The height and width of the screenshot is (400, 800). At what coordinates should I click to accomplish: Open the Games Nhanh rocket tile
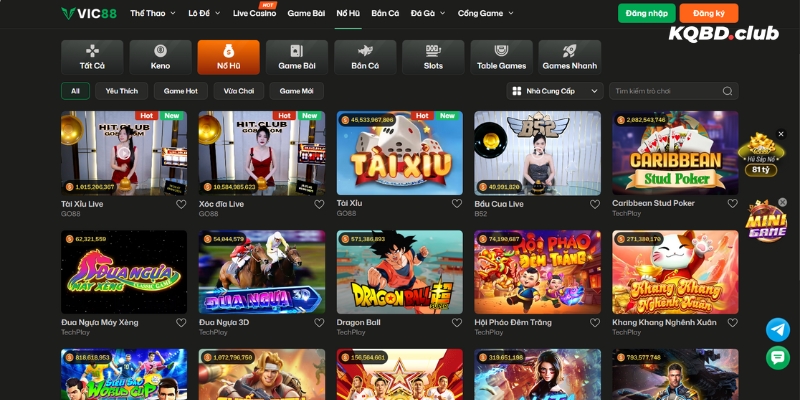pos(569,57)
